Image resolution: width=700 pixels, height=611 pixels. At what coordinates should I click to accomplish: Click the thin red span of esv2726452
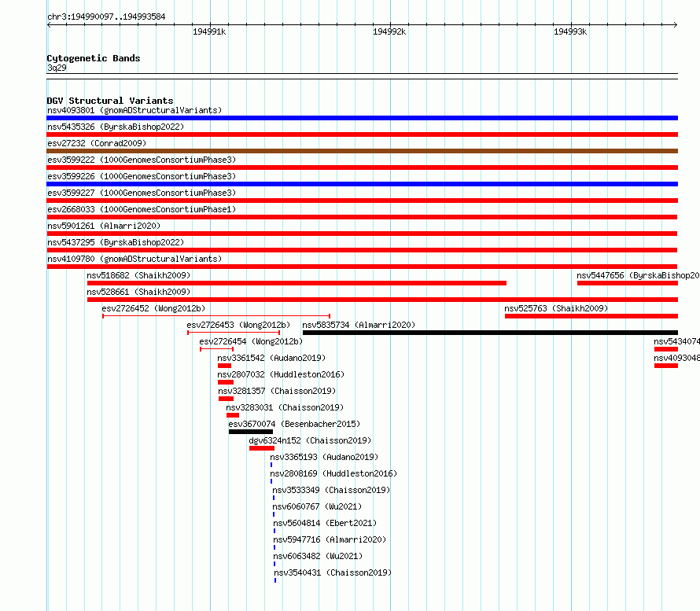[x=216, y=316]
